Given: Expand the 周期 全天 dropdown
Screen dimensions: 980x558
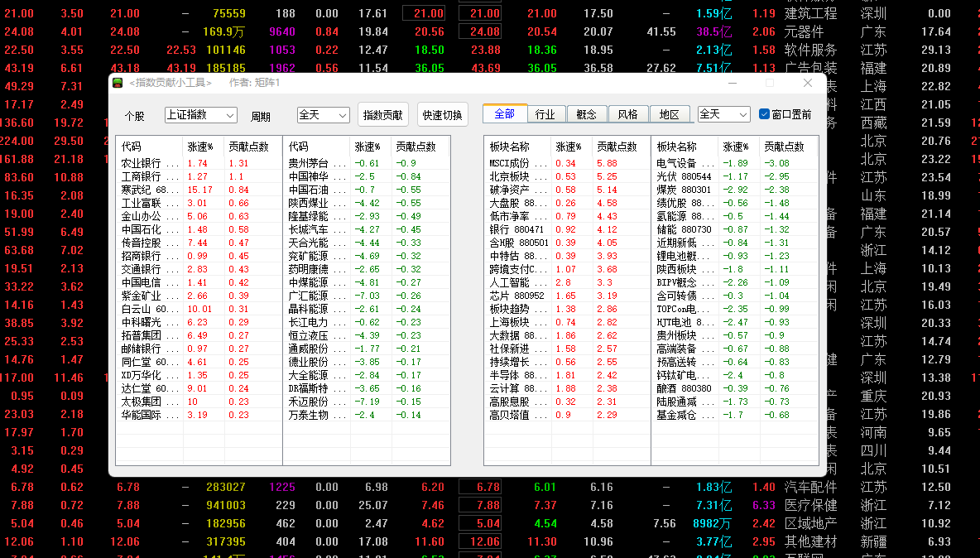Looking at the screenshot, I should pos(323,115).
